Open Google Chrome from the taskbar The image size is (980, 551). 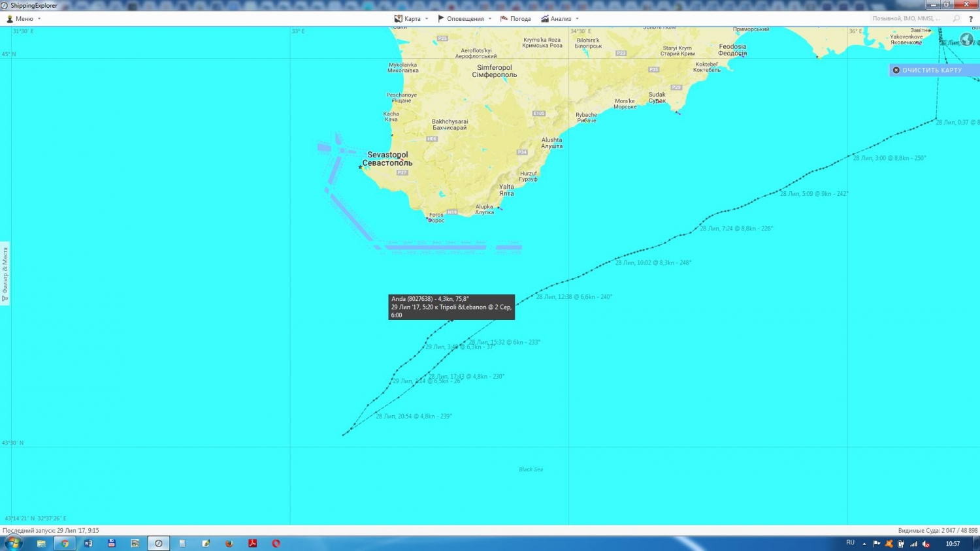(x=65, y=543)
